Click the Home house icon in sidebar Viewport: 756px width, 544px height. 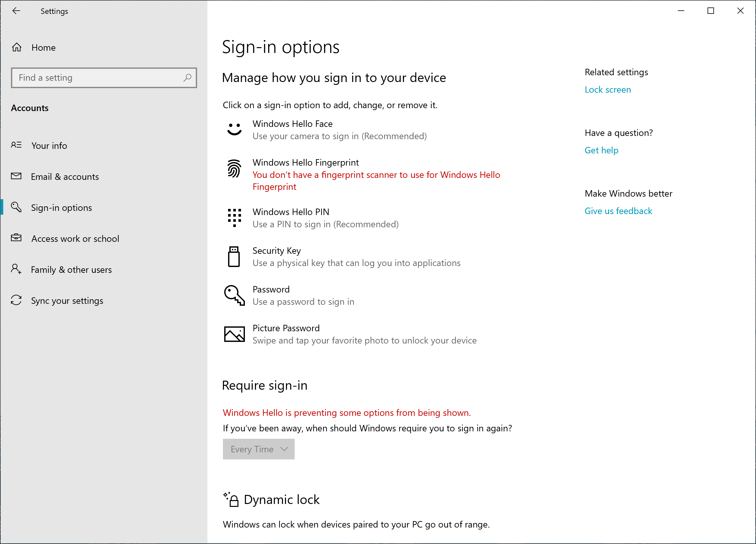(17, 48)
